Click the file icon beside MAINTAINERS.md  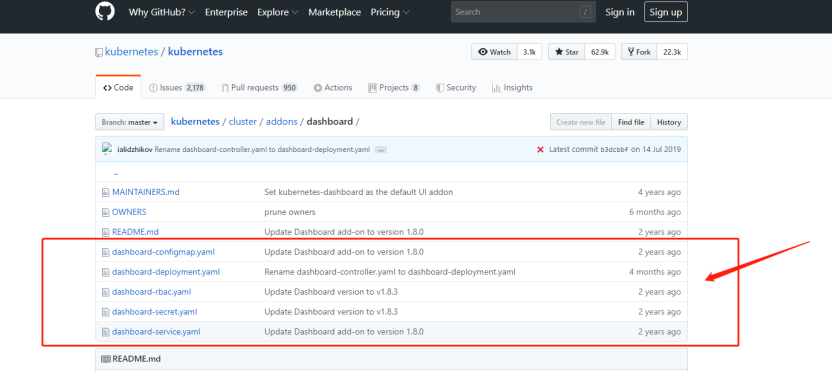click(x=105, y=192)
